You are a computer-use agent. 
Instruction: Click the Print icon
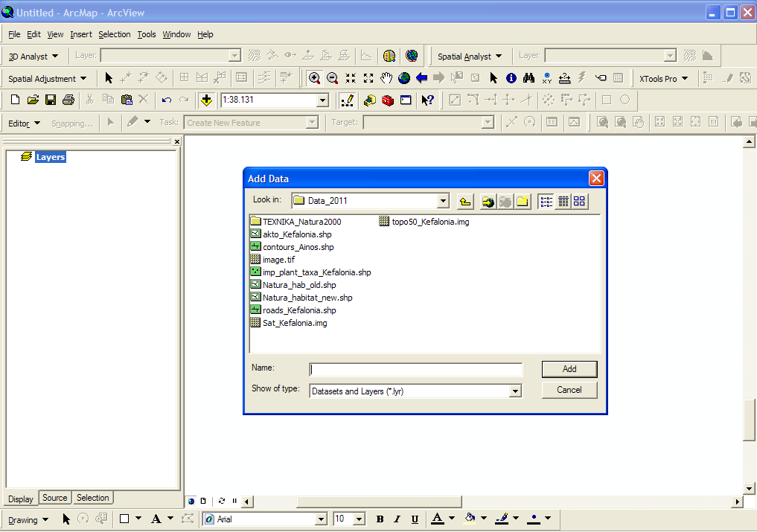coord(68,100)
